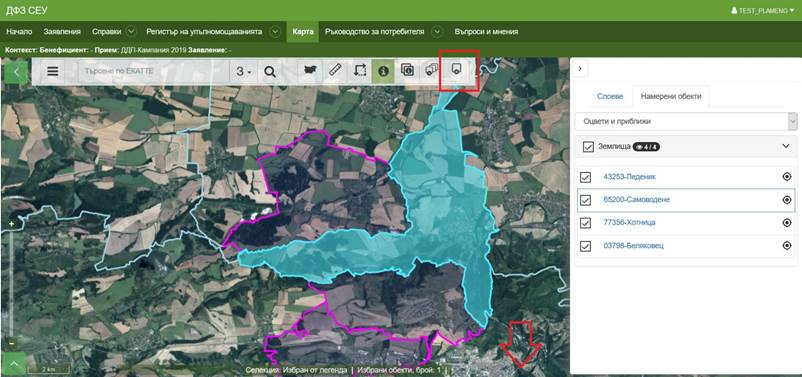
Task: Click the ДФЗ СЕУ site title
Action: tap(26, 10)
